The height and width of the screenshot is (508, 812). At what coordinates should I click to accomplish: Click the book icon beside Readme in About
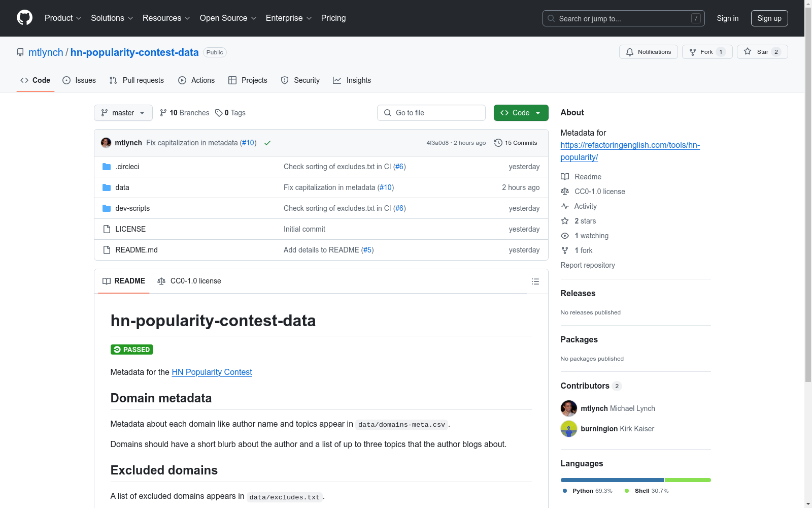click(565, 177)
